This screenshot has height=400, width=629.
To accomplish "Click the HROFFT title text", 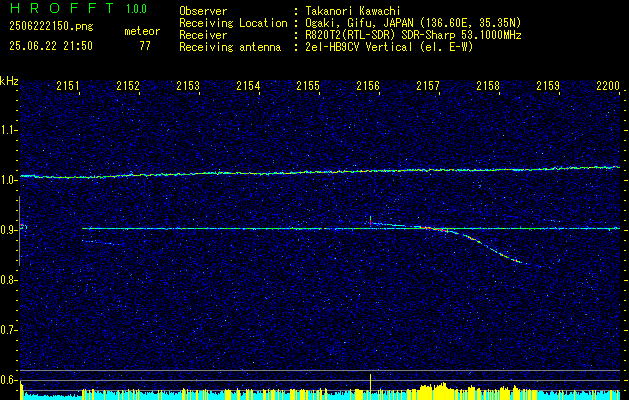I will [x=62, y=8].
